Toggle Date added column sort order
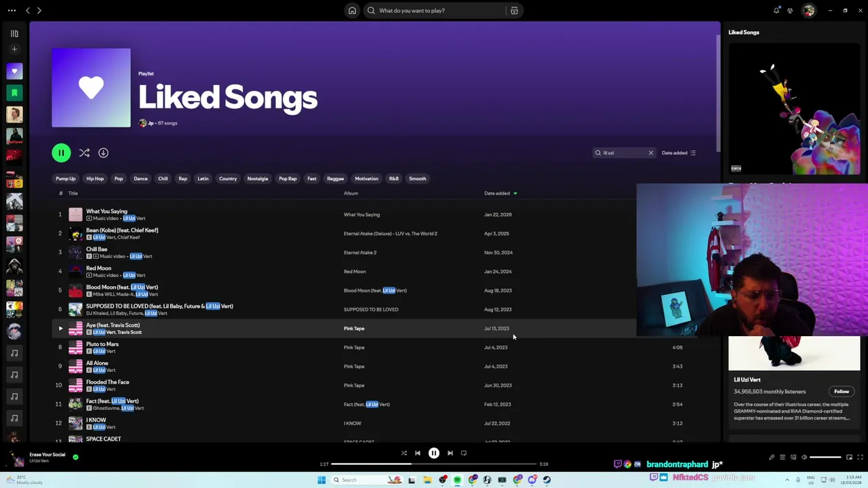 point(500,193)
